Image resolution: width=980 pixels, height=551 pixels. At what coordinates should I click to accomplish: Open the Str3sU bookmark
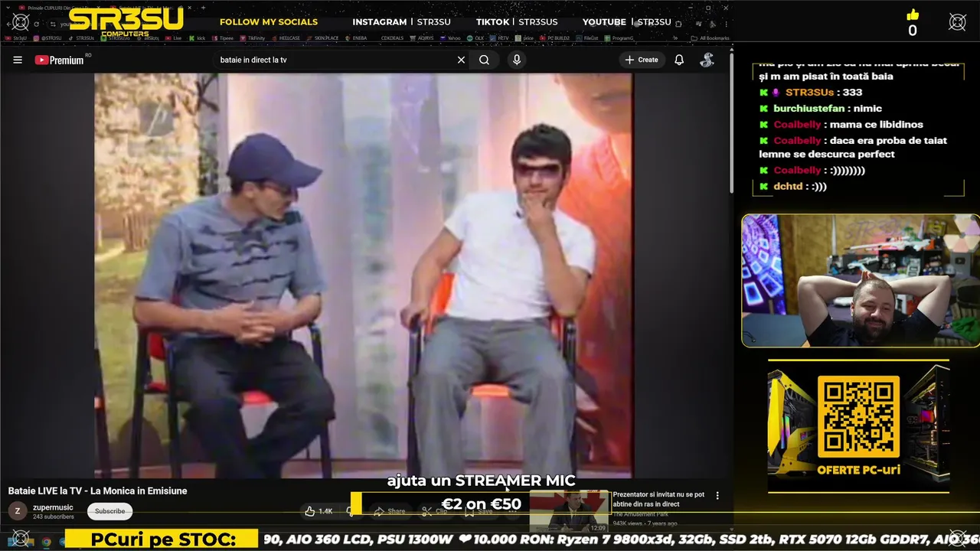16,37
